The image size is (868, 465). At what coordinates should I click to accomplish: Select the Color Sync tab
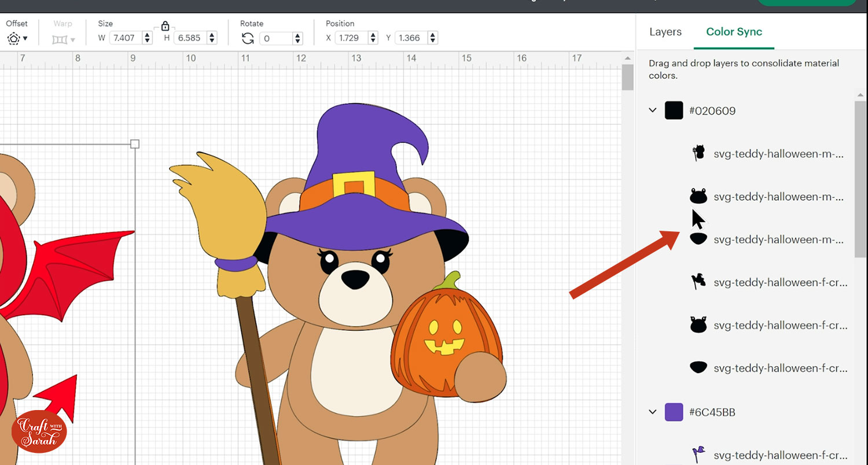click(x=734, y=32)
